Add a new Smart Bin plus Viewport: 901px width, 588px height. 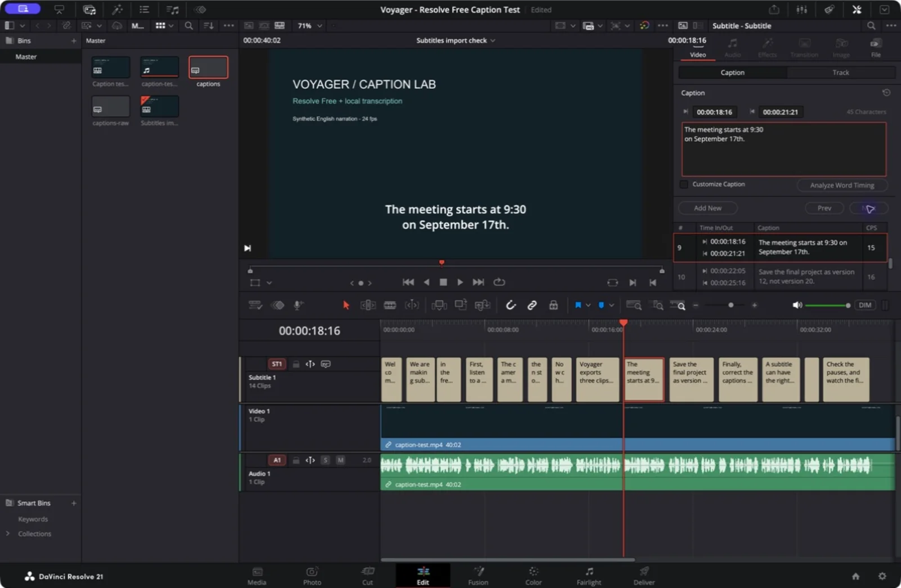pyautogui.click(x=74, y=503)
